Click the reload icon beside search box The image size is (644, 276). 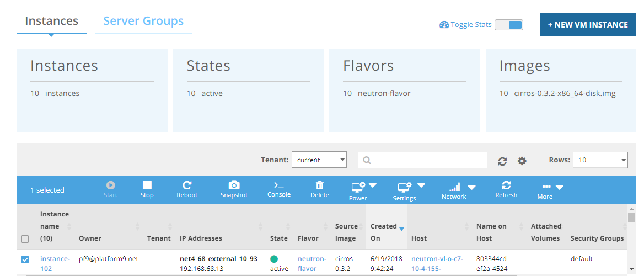coord(502,161)
